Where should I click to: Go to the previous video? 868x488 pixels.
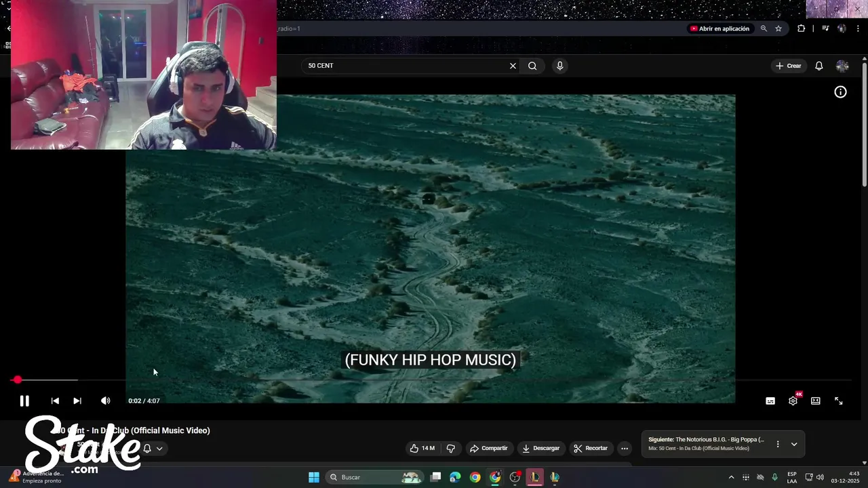pos(55,401)
